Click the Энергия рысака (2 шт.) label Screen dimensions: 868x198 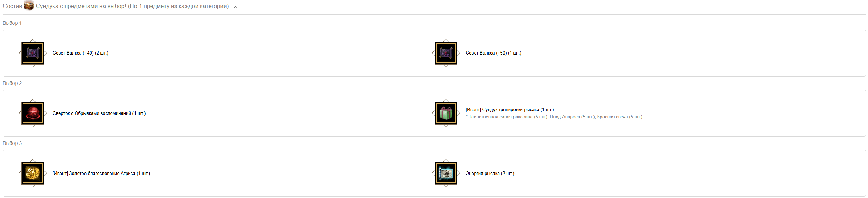pos(490,173)
